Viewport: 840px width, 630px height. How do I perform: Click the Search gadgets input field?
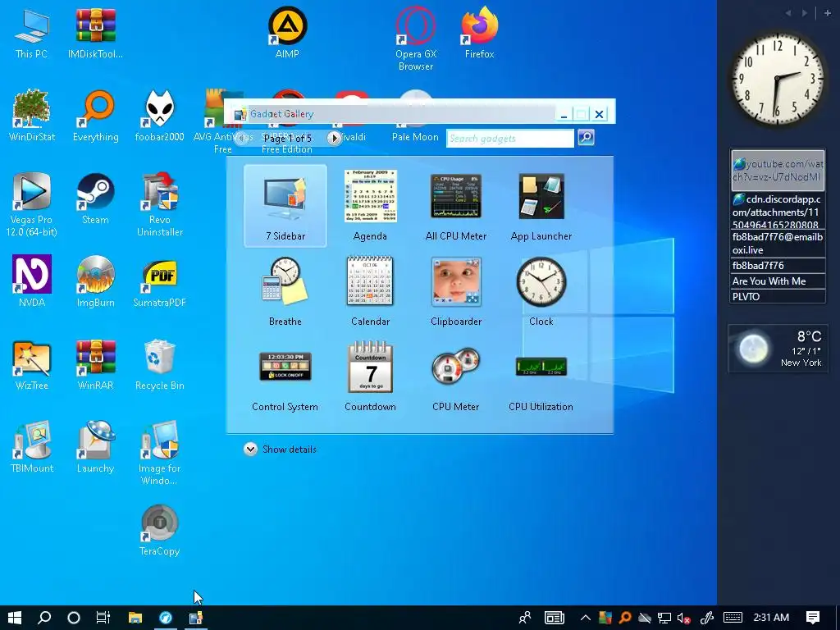(509, 138)
